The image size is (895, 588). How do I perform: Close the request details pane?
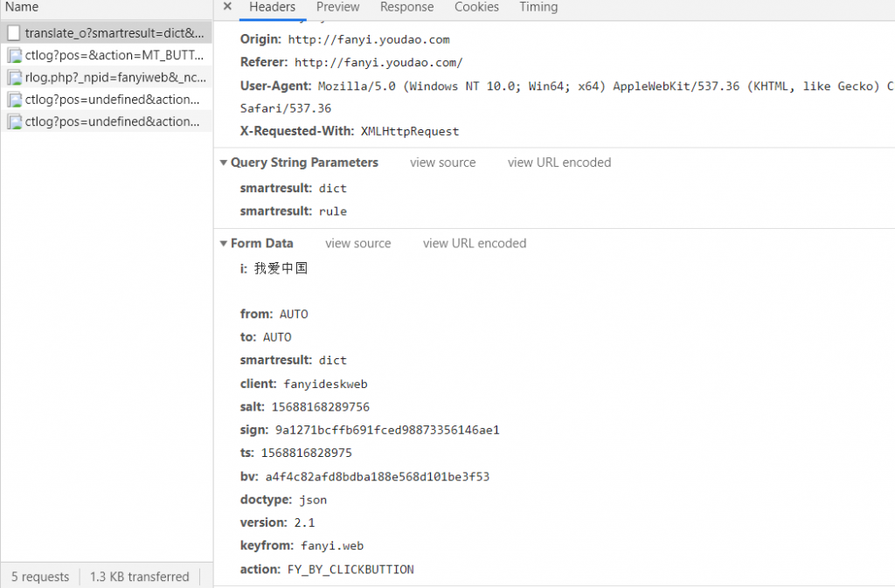227,7
